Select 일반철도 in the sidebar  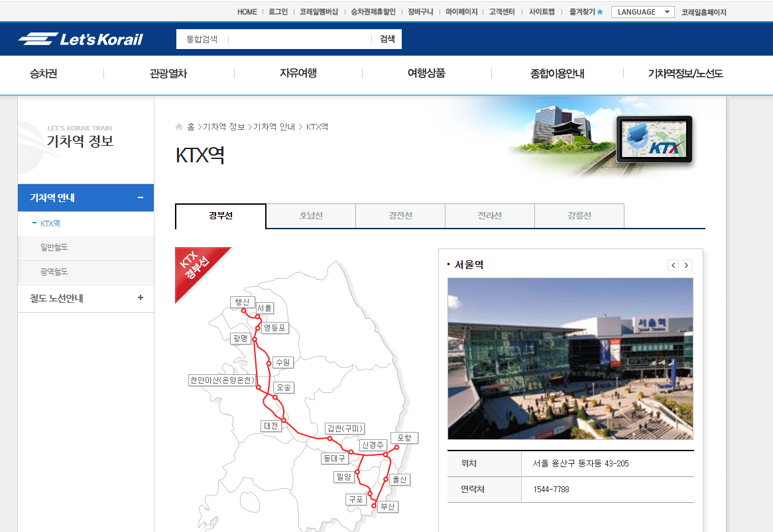pyautogui.click(x=54, y=247)
